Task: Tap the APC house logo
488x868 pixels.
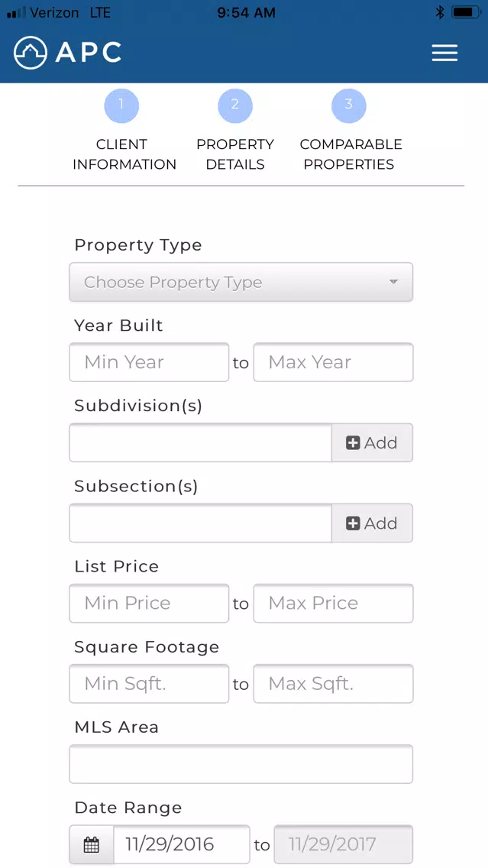Action: point(31,53)
